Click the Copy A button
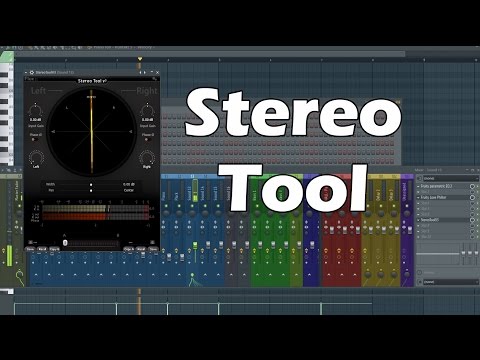Viewport: 480px width, 360px height. pos(129,249)
